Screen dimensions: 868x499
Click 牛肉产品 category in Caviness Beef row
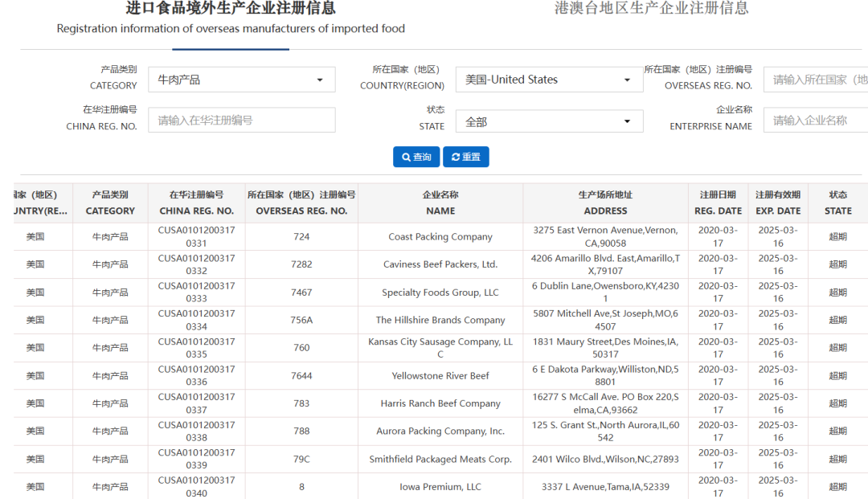point(110,264)
